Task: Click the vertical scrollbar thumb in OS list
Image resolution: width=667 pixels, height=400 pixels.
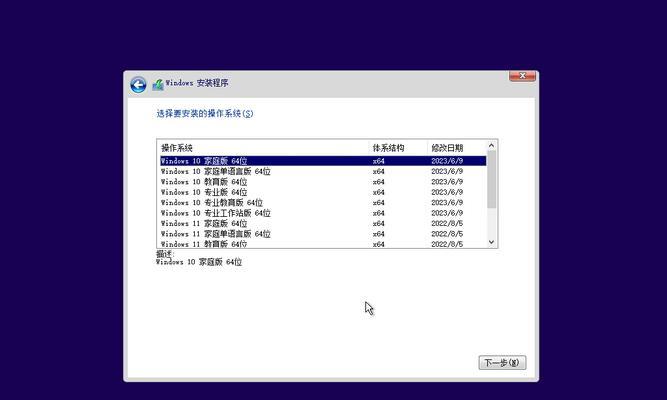Action: pos(491,179)
